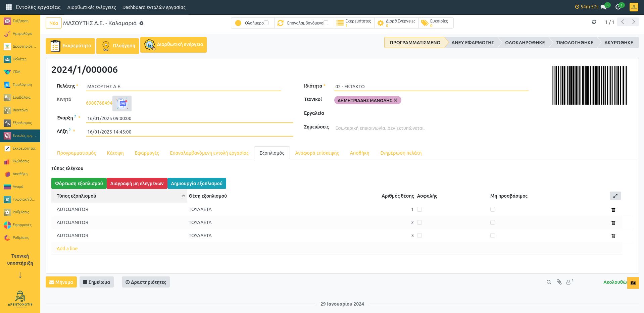
Task: Click search magnifier in chatter
Action: click(x=549, y=282)
